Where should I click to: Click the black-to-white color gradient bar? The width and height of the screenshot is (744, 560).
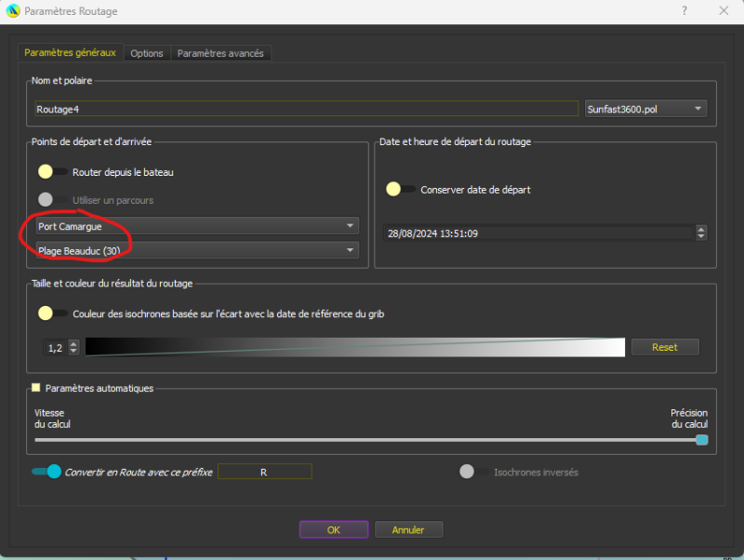[355, 347]
